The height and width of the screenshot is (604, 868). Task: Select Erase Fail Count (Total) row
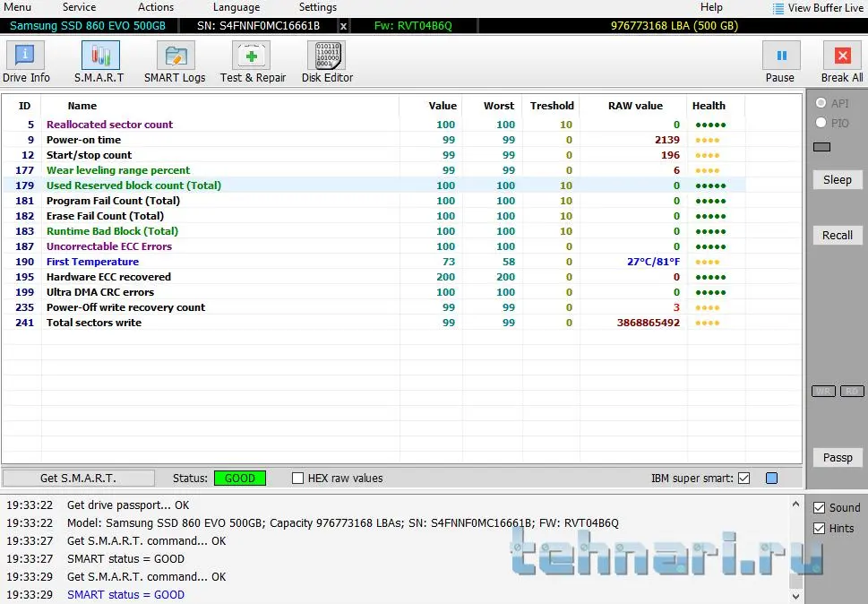[x=374, y=216]
